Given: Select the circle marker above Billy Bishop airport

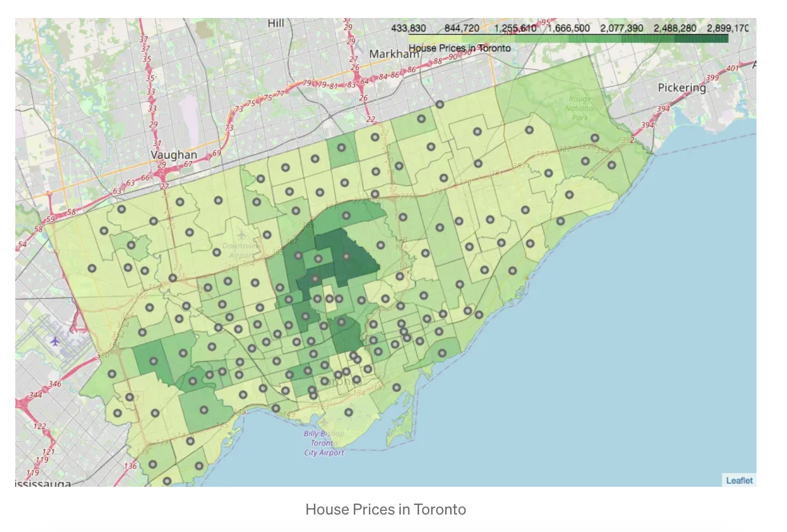Looking at the screenshot, I should pos(349,412).
